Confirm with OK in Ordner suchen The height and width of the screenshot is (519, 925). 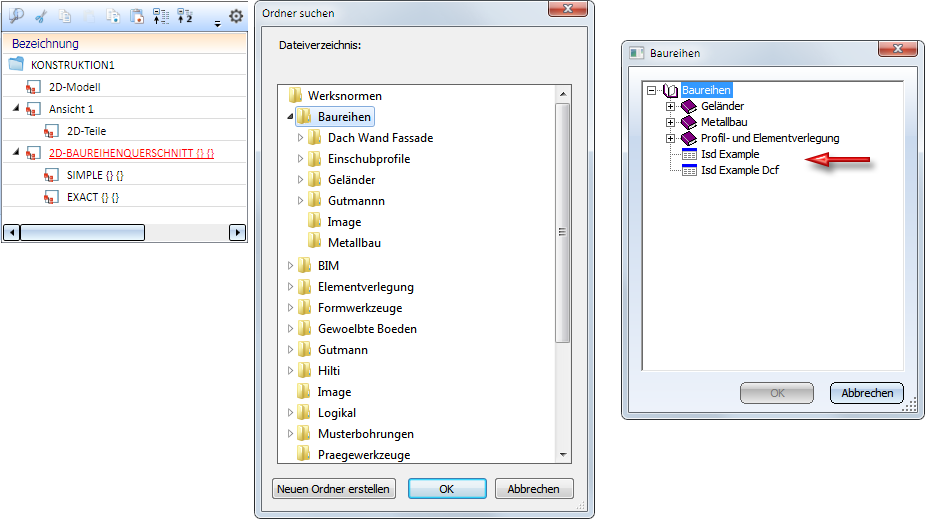[447, 489]
